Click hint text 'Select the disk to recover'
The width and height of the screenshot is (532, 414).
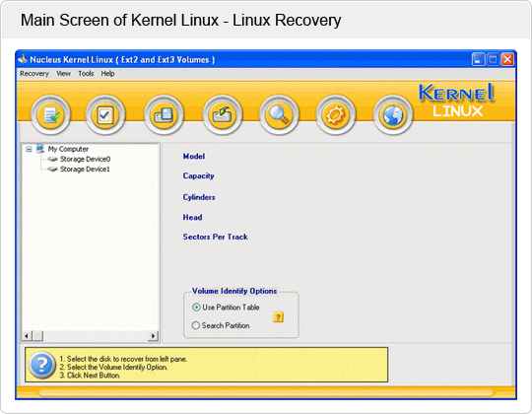click(x=123, y=359)
